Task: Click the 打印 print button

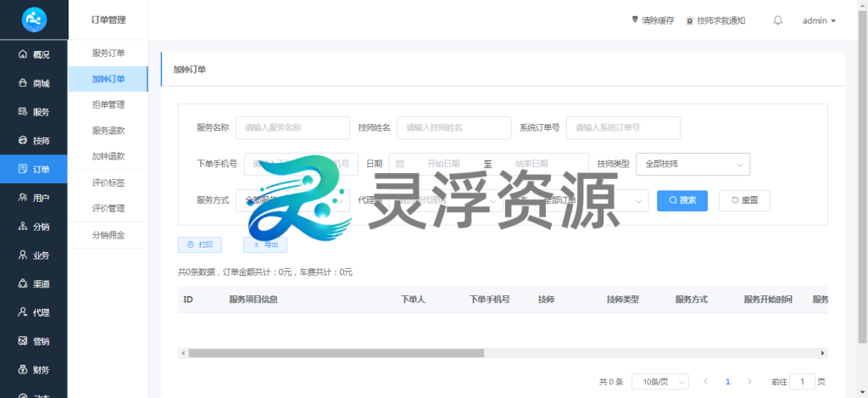Action: [200, 244]
